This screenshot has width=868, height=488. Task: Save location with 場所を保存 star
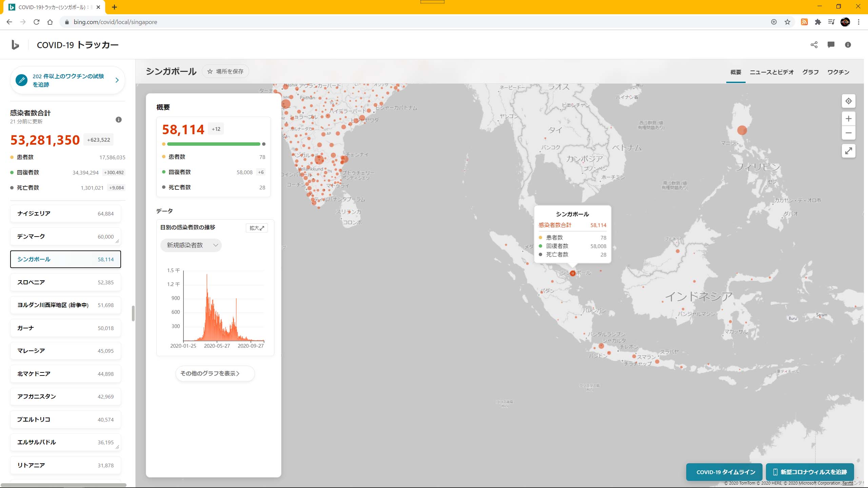(225, 72)
